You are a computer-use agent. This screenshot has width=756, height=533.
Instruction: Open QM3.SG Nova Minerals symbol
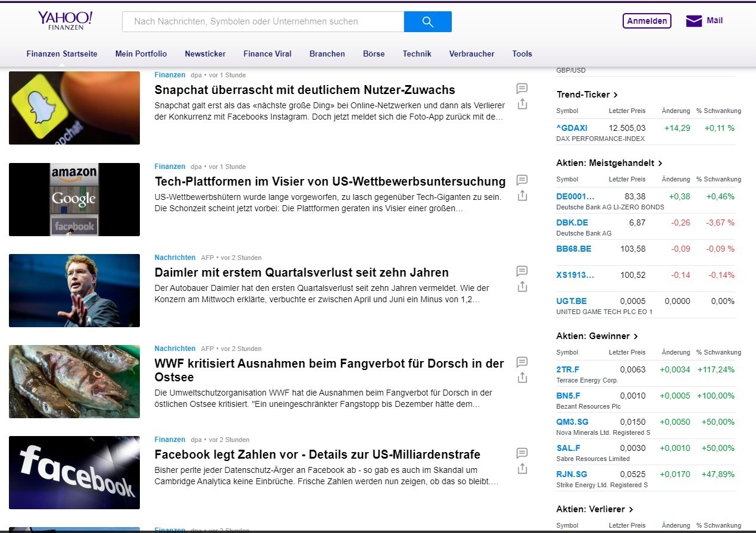click(572, 422)
